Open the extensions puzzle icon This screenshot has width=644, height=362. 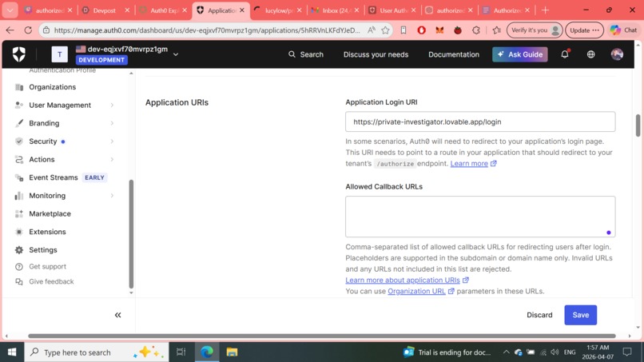(x=476, y=30)
